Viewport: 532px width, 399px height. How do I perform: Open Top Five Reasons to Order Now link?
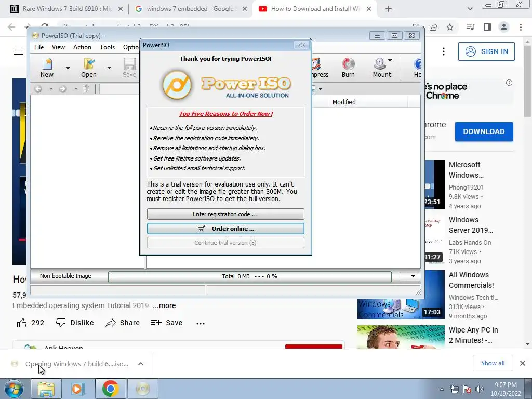[x=226, y=114]
